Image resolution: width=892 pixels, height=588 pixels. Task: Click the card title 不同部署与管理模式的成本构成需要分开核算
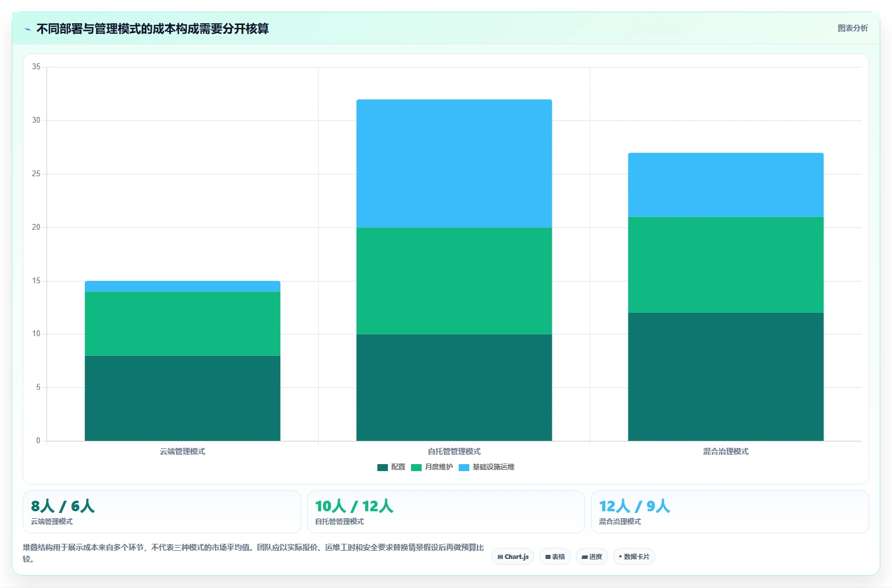click(153, 29)
